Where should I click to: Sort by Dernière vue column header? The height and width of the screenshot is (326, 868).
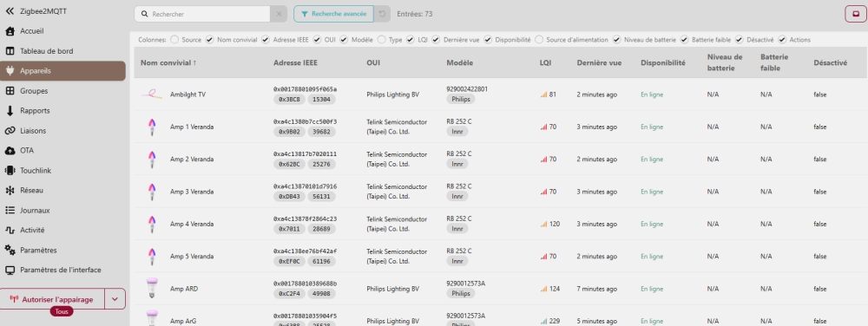tap(599, 63)
